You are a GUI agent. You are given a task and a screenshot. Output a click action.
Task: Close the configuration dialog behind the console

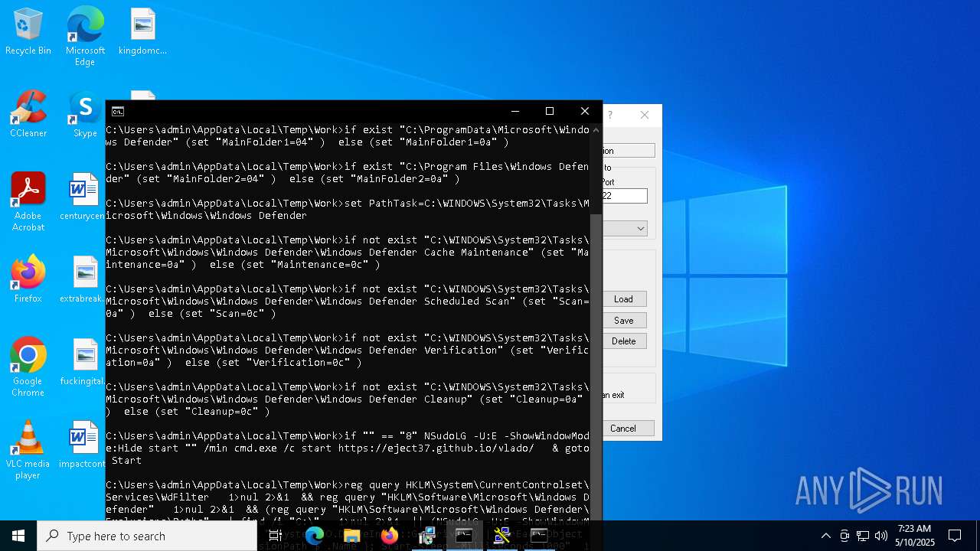645,115
